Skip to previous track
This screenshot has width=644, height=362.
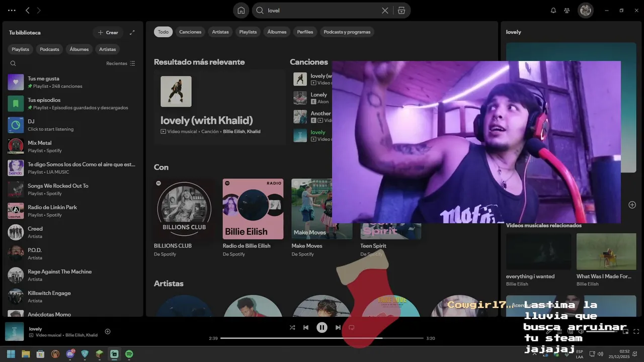tap(306, 327)
